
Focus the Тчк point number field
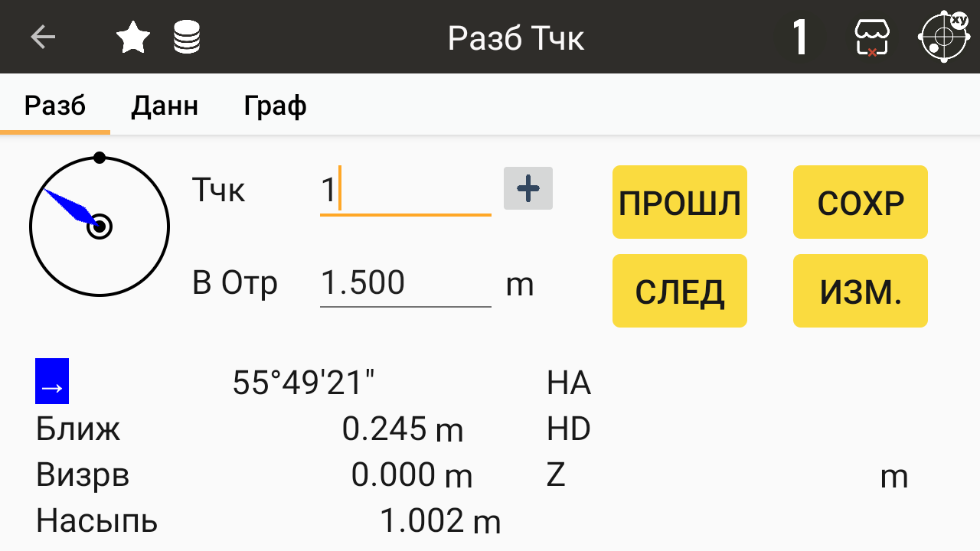[405, 190]
